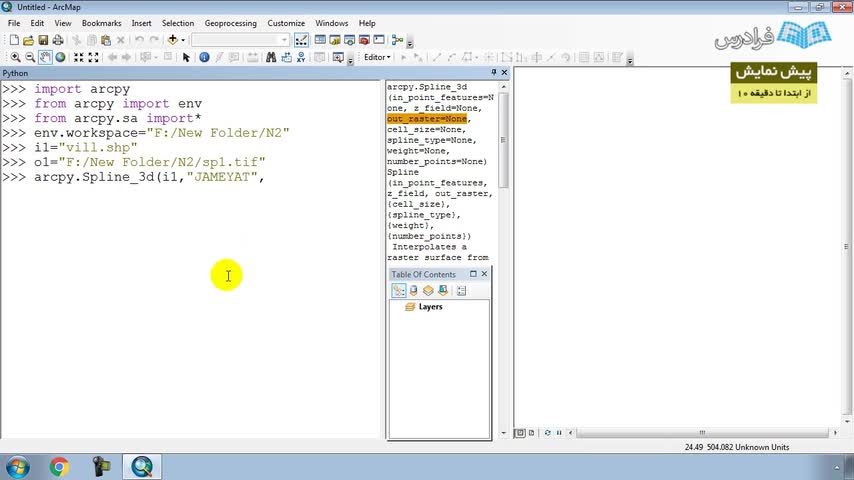The image size is (854, 480).
Task: Open the Geoprocessing menu
Action: click(230, 23)
